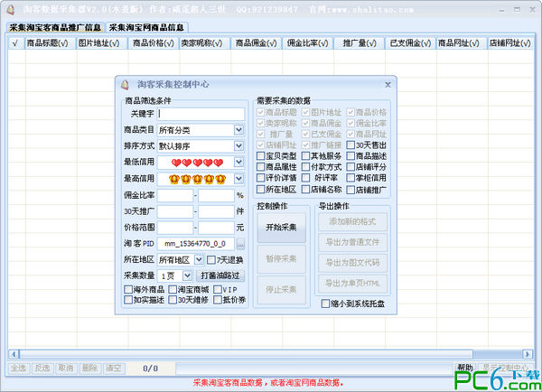This screenshot has height=392, width=542.
Task: Click the 佣金比率(√) column header
Action: 307,43
